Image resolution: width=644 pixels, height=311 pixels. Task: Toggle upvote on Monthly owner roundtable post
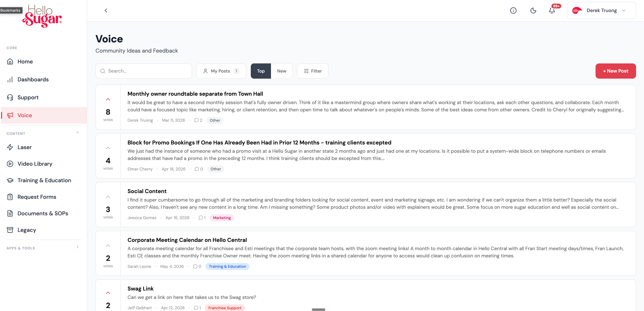(108, 99)
